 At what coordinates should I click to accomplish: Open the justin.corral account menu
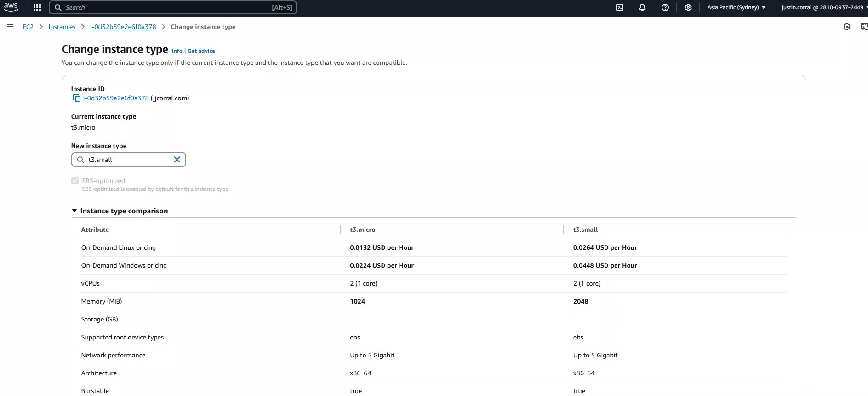(x=822, y=7)
